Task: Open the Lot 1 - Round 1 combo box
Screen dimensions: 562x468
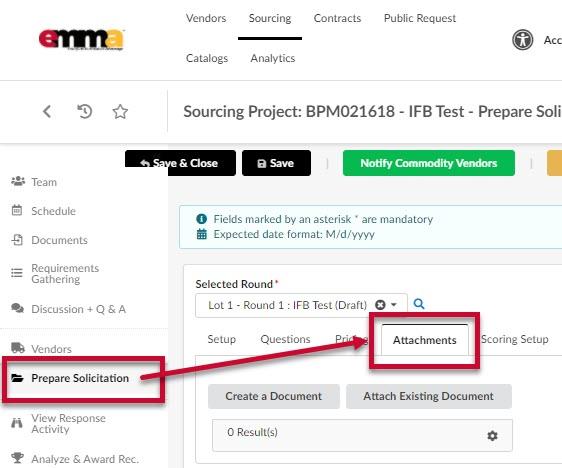Action: click(x=301, y=305)
